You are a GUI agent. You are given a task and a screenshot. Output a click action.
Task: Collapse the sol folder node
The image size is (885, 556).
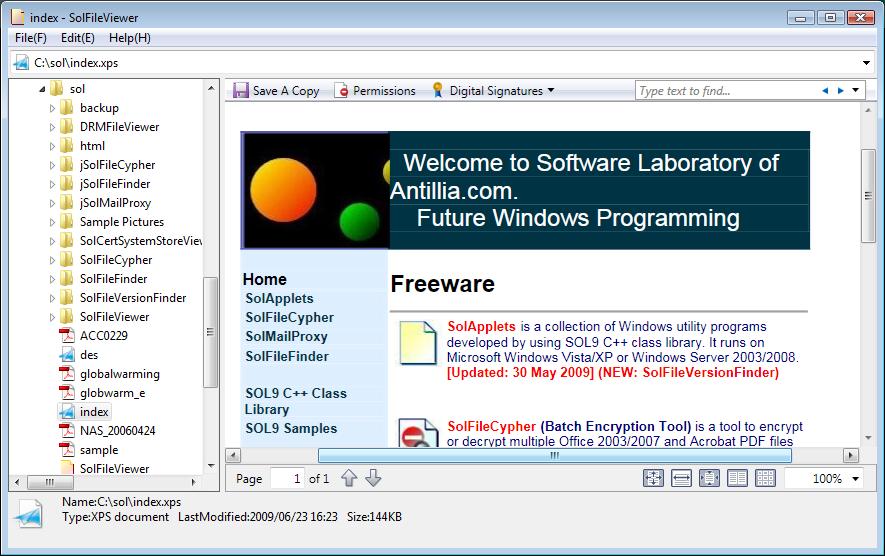click(x=42, y=89)
